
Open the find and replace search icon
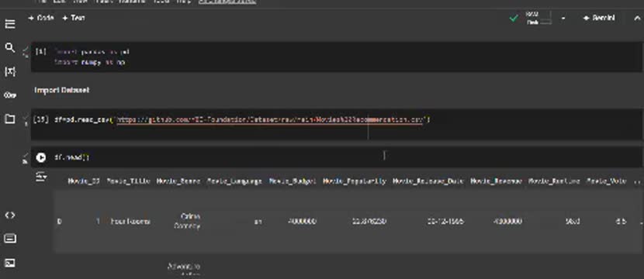[x=10, y=47]
